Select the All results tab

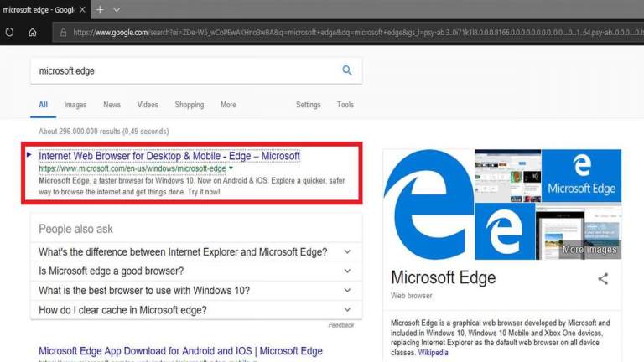(43, 105)
